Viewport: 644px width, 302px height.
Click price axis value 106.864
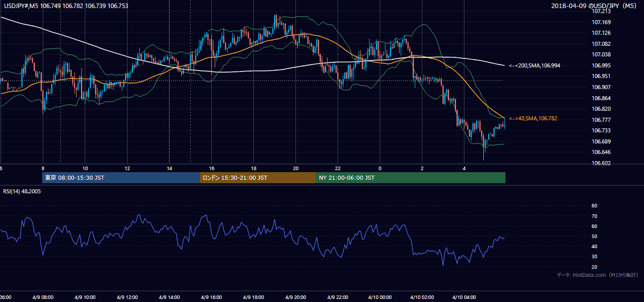click(602, 98)
